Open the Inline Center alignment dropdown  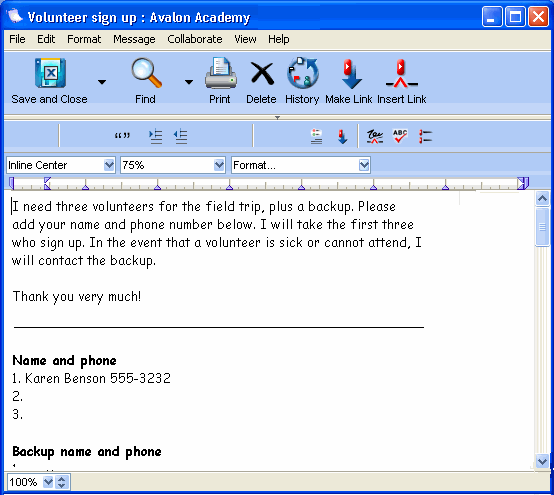tap(61, 165)
